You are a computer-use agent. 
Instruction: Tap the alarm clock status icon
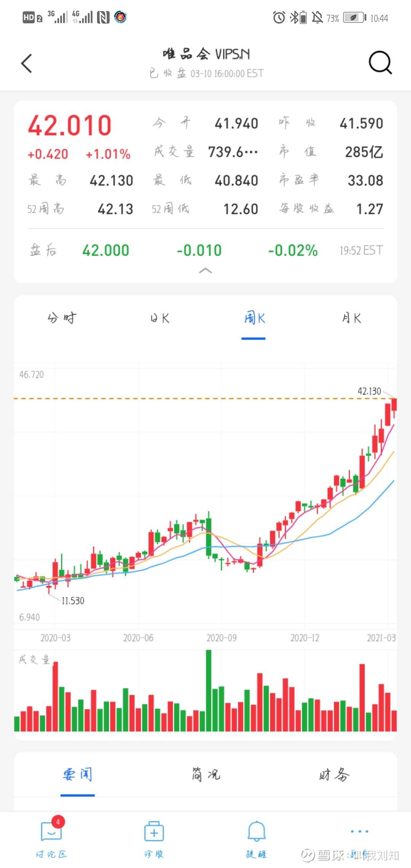point(279,18)
